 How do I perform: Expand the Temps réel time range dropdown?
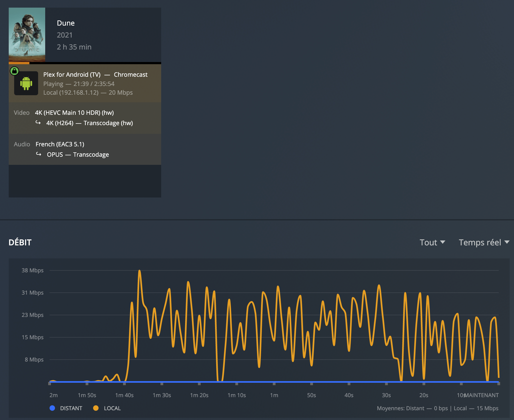(480, 242)
